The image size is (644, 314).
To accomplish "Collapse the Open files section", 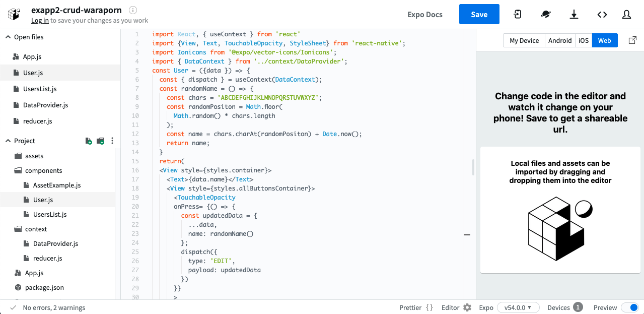I will pos(8,37).
